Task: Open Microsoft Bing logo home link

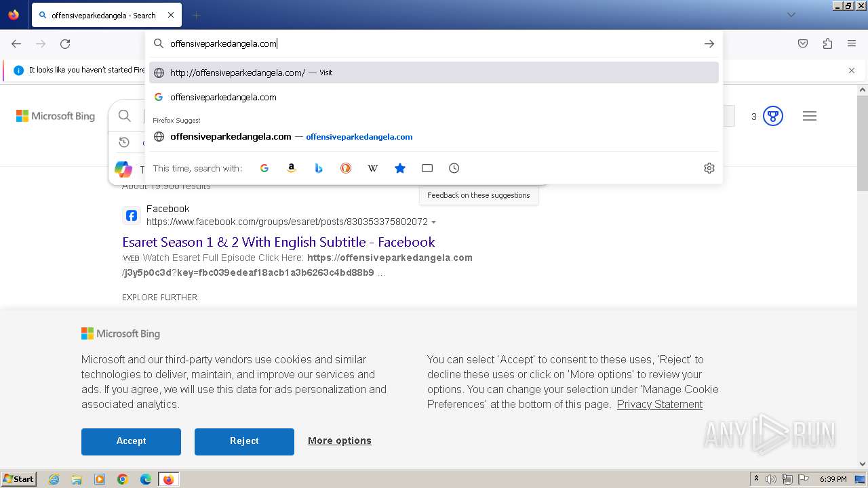Action: point(56,116)
